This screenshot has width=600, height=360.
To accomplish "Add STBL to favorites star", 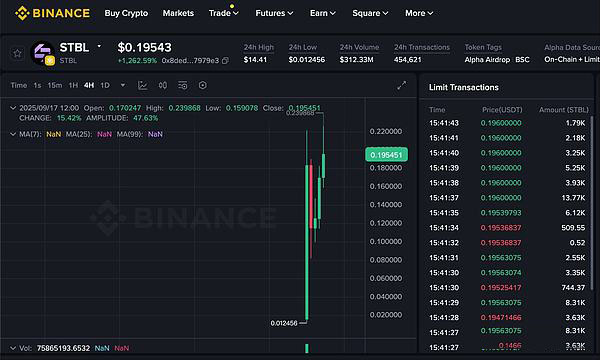I will (x=17, y=54).
